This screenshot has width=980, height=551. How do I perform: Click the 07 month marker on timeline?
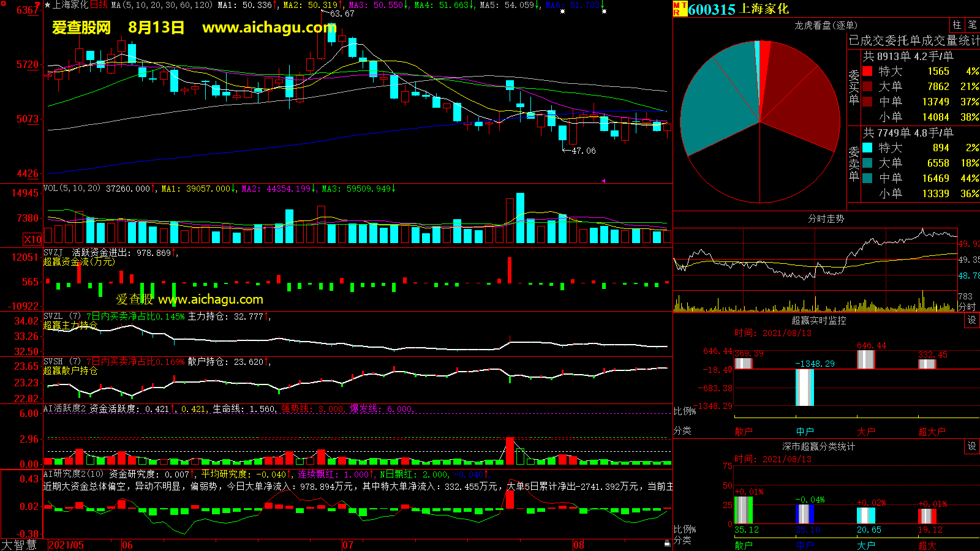(x=347, y=545)
